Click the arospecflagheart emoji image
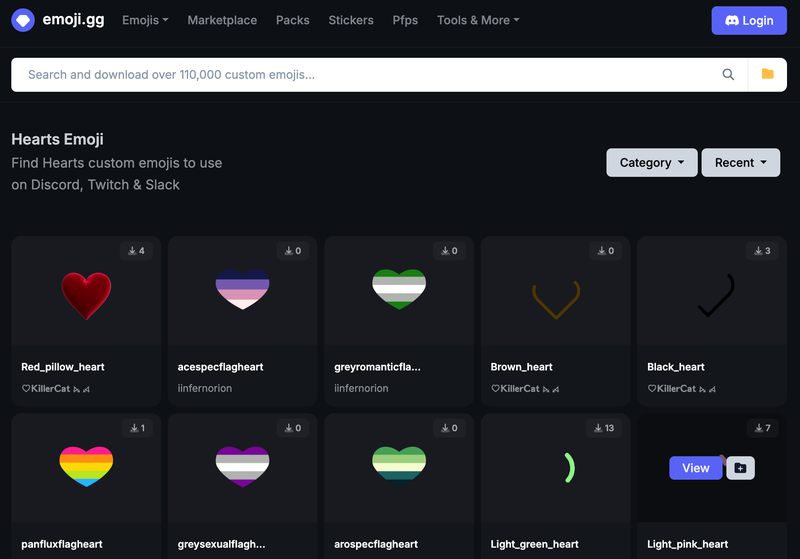 click(x=399, y=466)
